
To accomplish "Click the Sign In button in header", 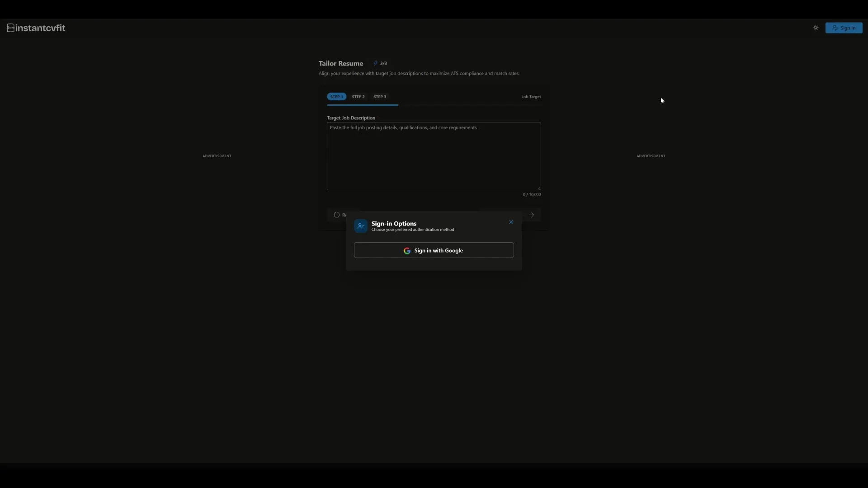I will point(844,28).
